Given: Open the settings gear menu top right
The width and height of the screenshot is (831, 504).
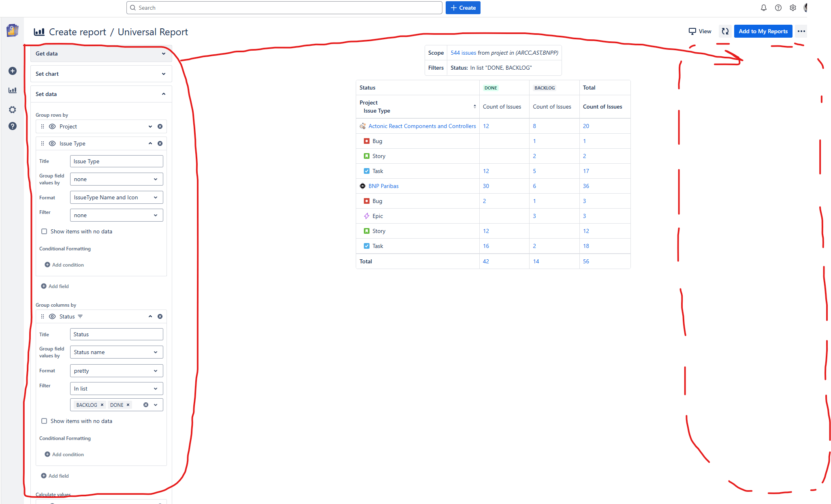Looking at the screenshot, I should point(793,8).
